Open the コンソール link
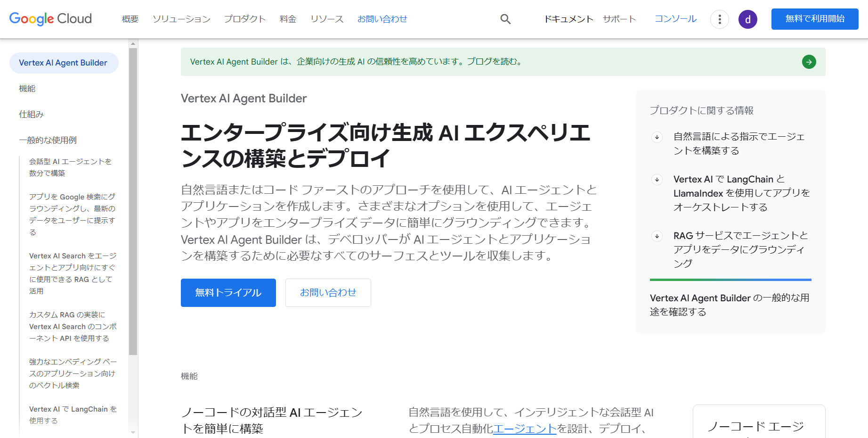 click(x=675, y=19)
